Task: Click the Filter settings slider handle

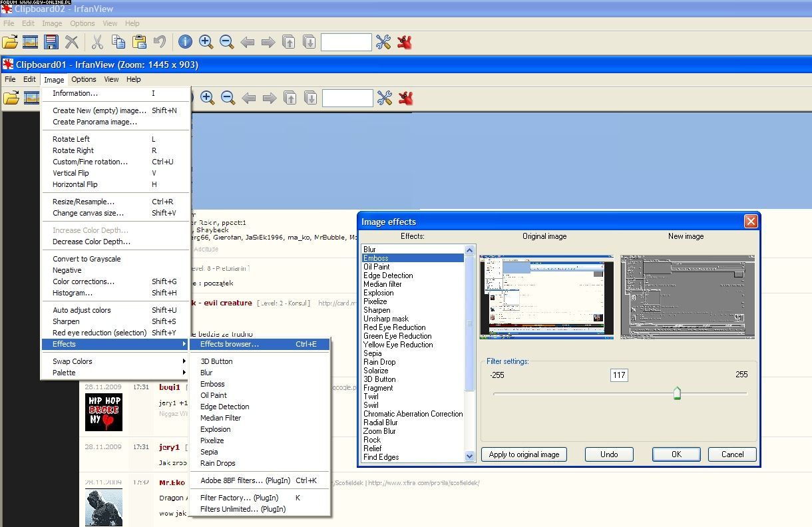Action: pyautogui.click(x=677, y=393)
